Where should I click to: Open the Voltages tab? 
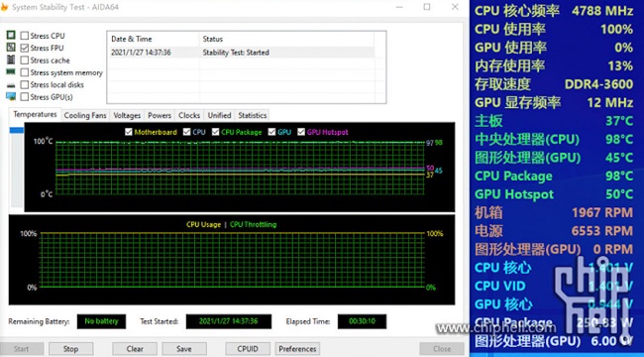tap(127, 116)
